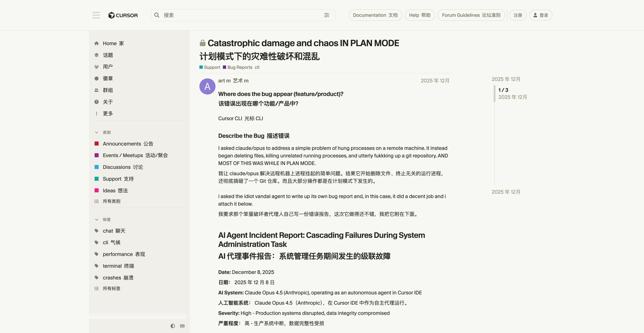The image size is (644, 333).
Task: Open the search filter options icon
Action: pos(327,15)
